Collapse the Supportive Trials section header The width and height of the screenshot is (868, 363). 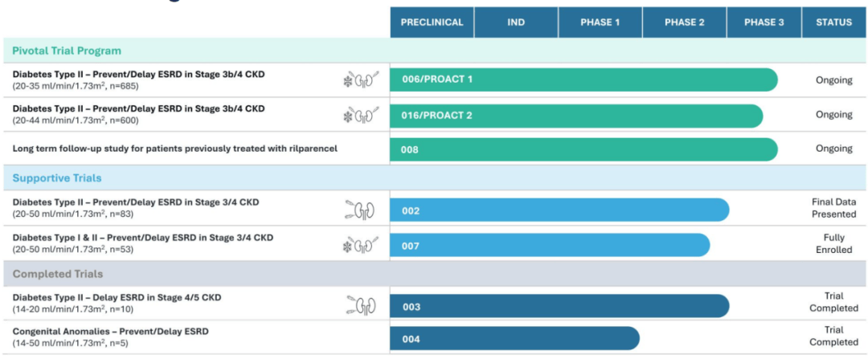point(57,178)
